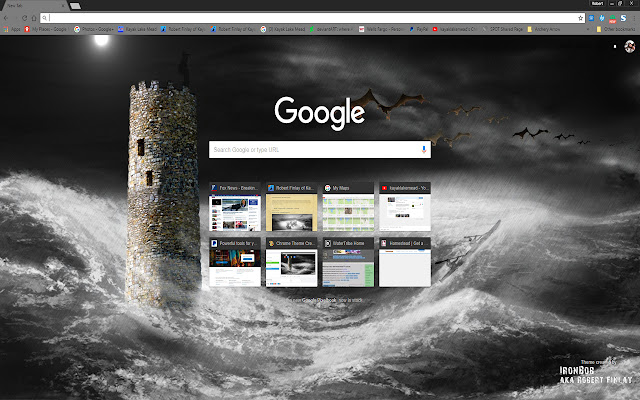Open the Homestead thumbnail tile
This screenshot has width=640, height=400.
405,262
